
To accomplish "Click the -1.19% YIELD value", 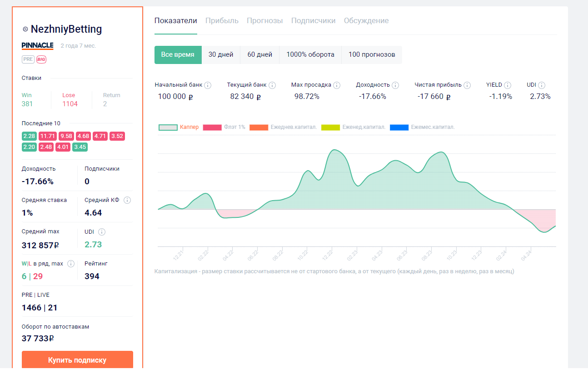I will pyautogui.click(x=500, y=97).
